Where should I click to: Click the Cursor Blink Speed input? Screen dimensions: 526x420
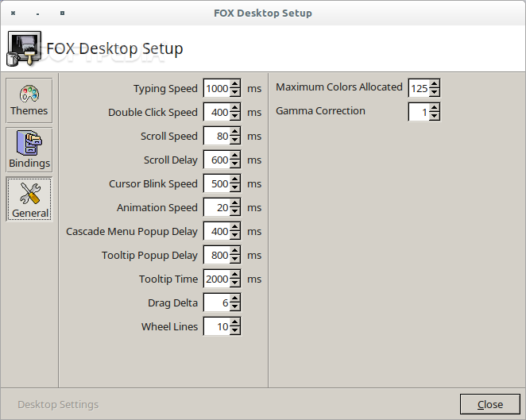point(217,183)
